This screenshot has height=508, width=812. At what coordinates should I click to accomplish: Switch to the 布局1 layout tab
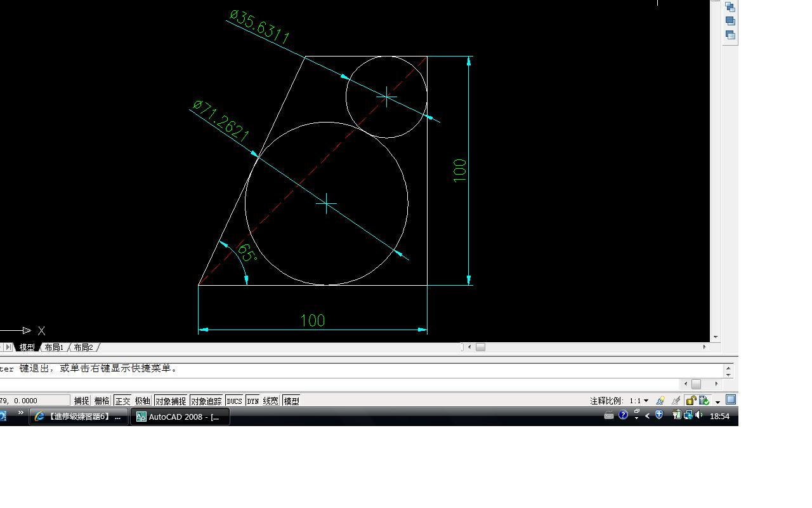(x=54, y=347)
